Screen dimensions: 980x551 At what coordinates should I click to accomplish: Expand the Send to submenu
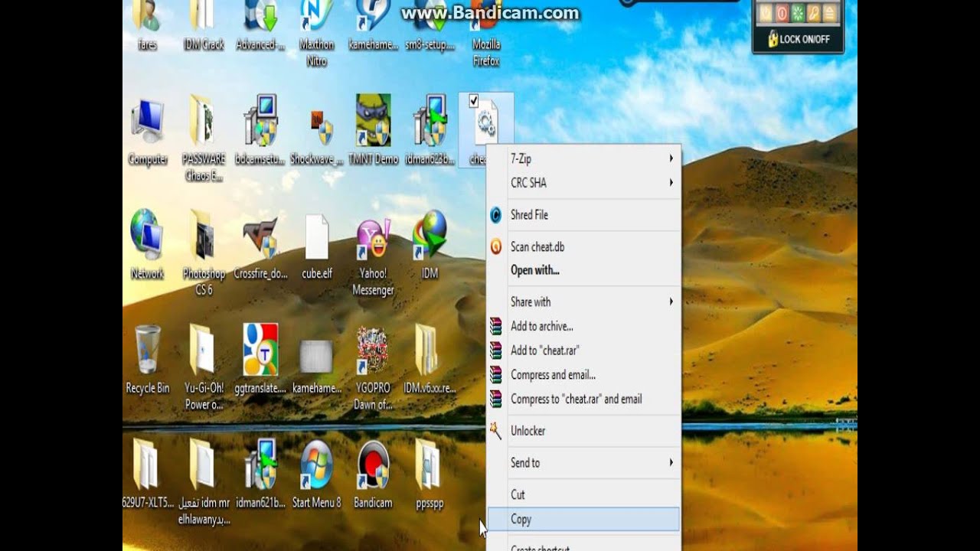583,462
